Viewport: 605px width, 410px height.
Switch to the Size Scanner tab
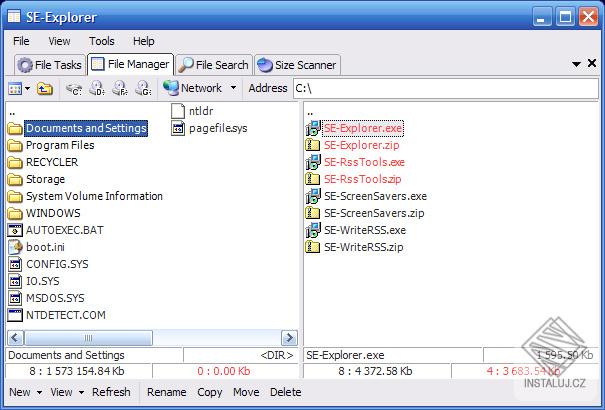297,65
